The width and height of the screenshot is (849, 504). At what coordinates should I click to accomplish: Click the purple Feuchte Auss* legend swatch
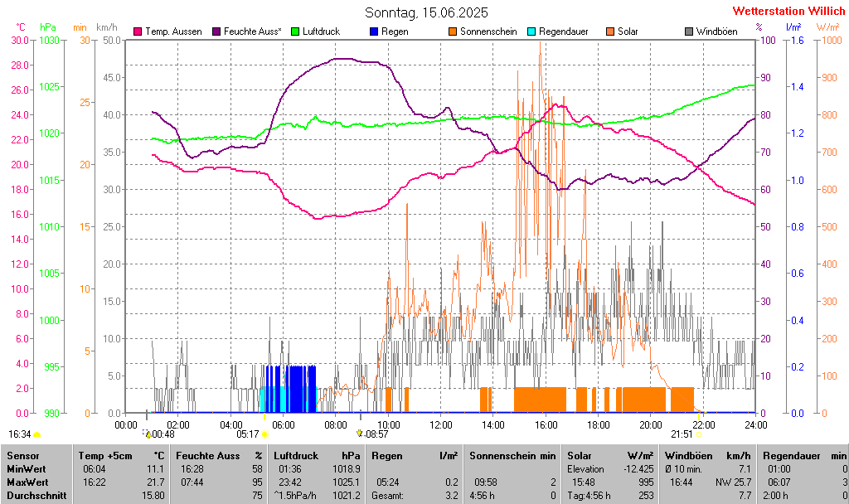[216, 32]
